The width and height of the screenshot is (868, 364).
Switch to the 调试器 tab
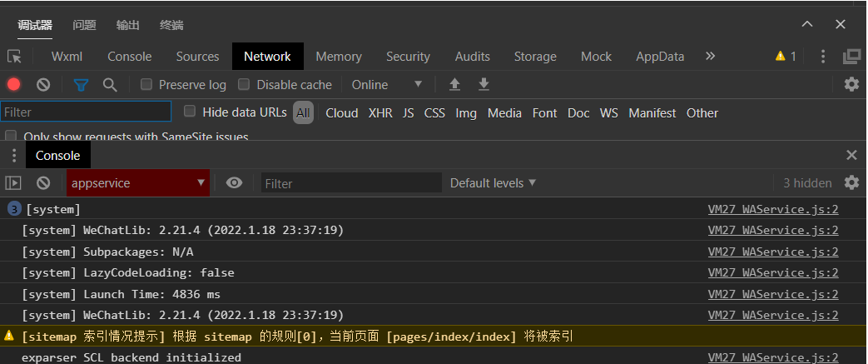click(35, 25)
